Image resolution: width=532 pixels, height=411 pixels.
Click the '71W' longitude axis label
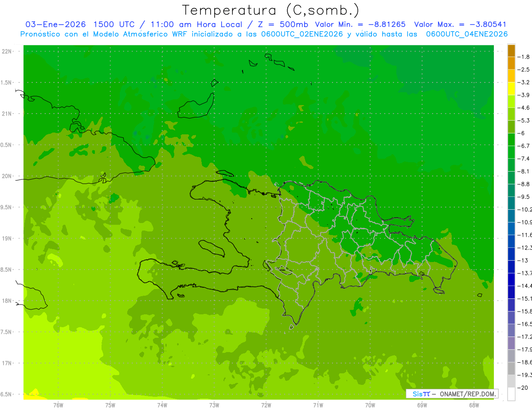(x=318, y=405)
